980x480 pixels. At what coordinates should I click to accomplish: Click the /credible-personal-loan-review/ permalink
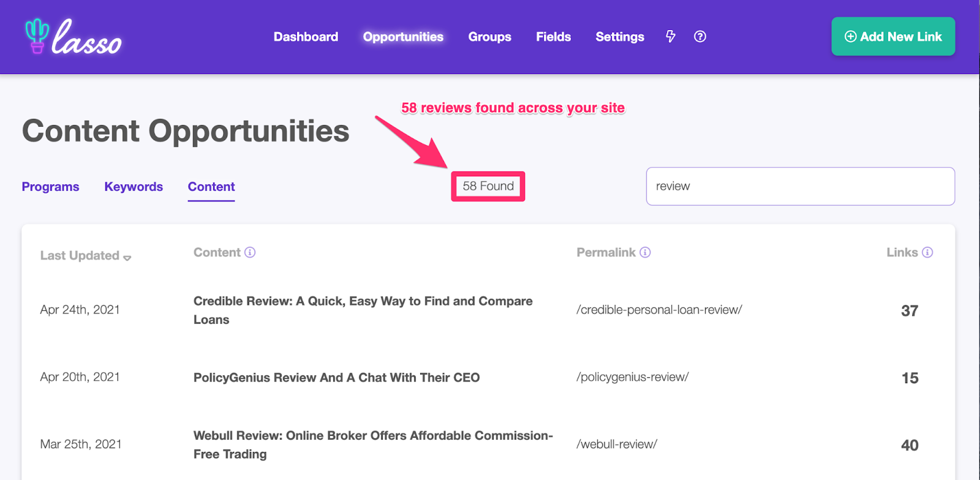click(x=659, y=310)
